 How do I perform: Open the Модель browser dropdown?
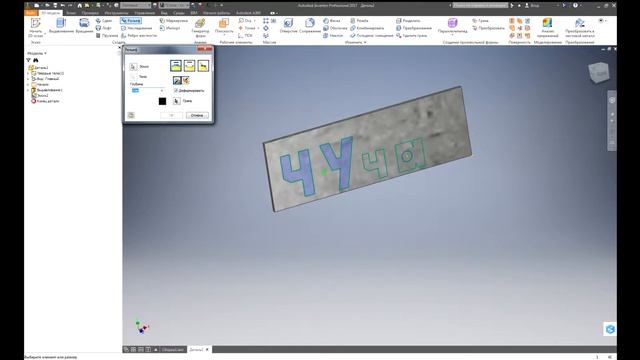pos(37,53)
